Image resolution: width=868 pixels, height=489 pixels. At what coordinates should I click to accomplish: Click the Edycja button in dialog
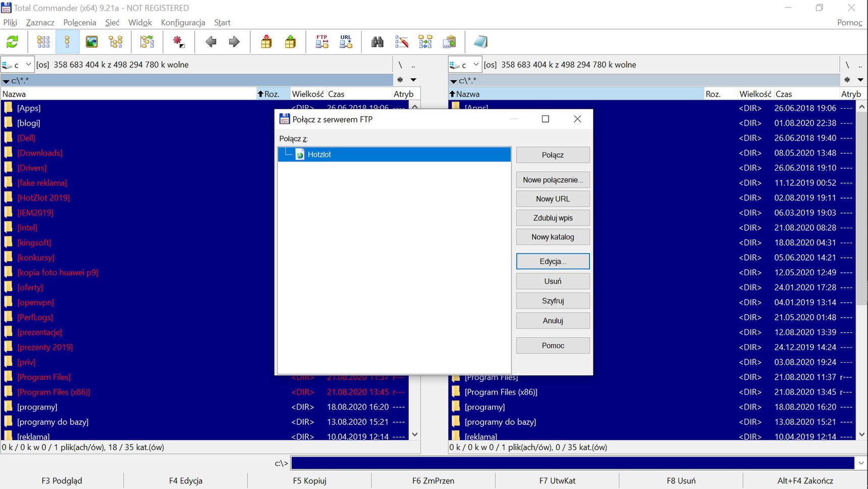[x=553, y=261]
